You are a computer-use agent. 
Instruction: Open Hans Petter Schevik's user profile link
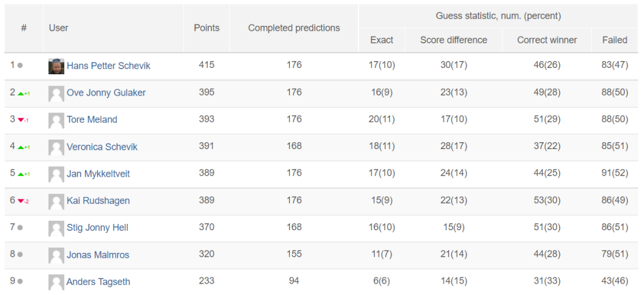point(108,66)
